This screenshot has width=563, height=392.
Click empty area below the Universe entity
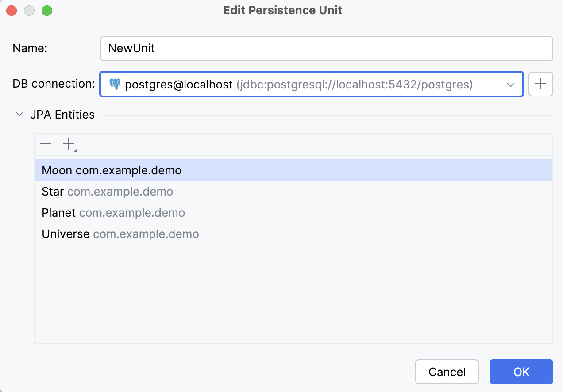pos(292,292)
